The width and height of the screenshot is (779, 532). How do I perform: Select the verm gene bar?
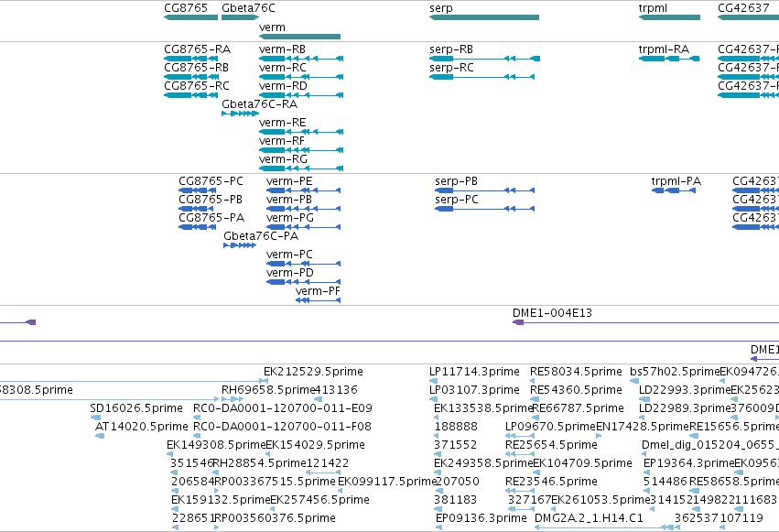pyautogui.click(x=299, y=37)
